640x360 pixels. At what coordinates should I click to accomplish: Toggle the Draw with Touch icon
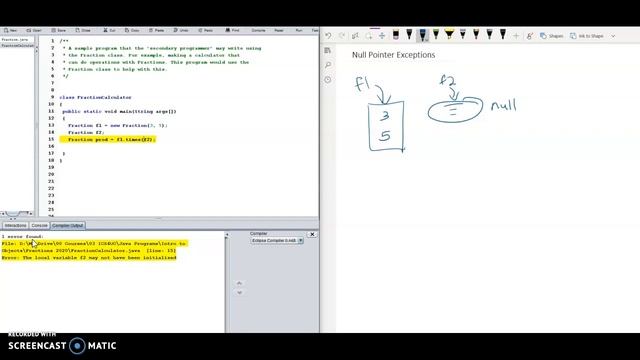[x=529, y=36]
